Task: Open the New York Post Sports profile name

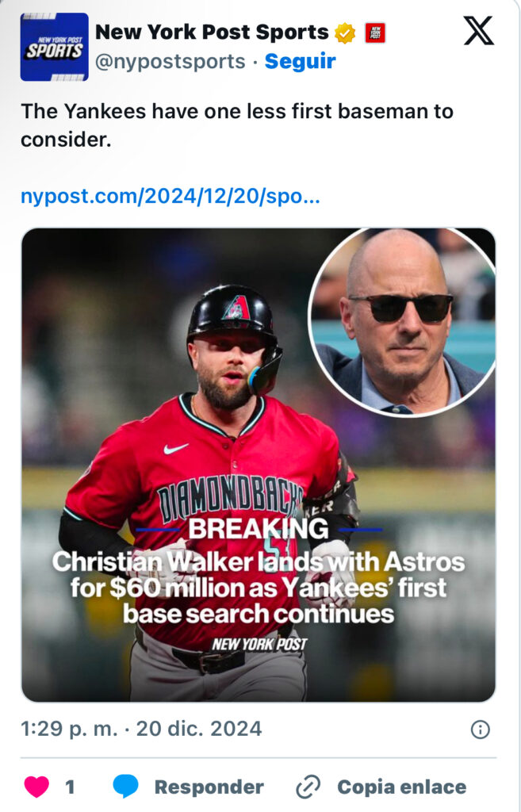Action: tap(212, 33)
